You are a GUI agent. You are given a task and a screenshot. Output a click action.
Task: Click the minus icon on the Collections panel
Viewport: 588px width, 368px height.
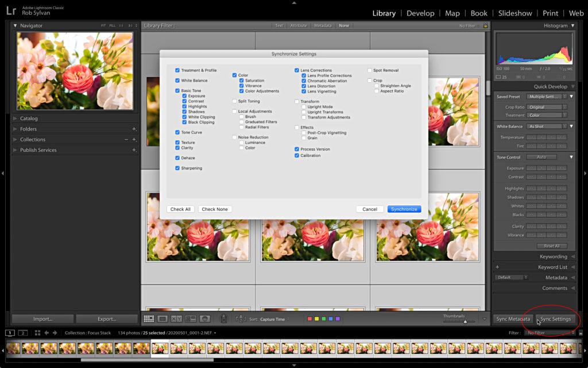126,139
